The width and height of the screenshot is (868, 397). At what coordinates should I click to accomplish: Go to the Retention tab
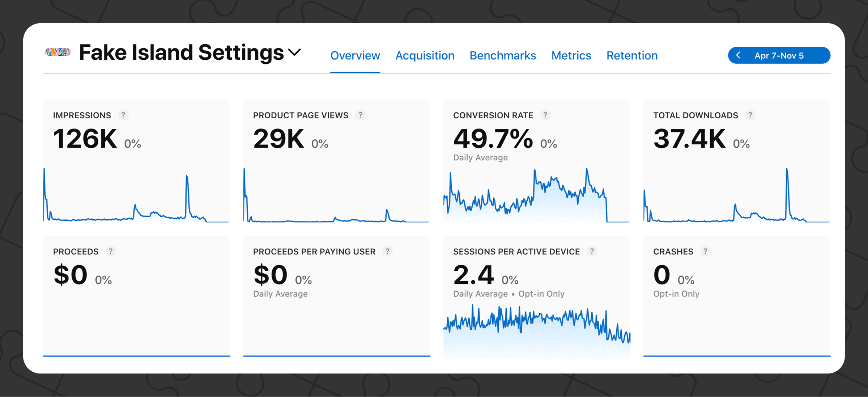[x=632, y=55]
